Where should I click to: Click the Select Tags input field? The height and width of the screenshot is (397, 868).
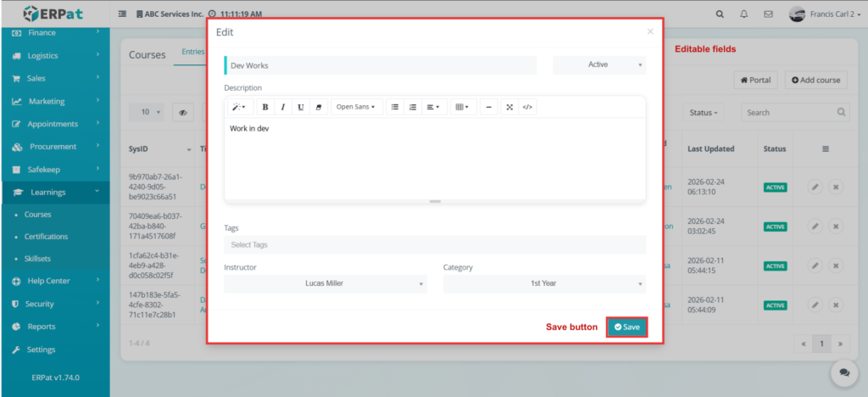[x=435, y=245]
